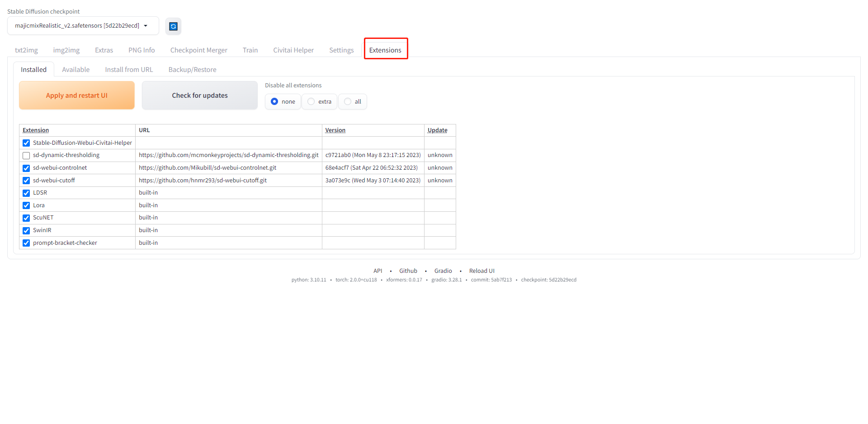Open the Github footer link
Screen dimensions: 868x424
pyautogui.click(x=408, y=271)
